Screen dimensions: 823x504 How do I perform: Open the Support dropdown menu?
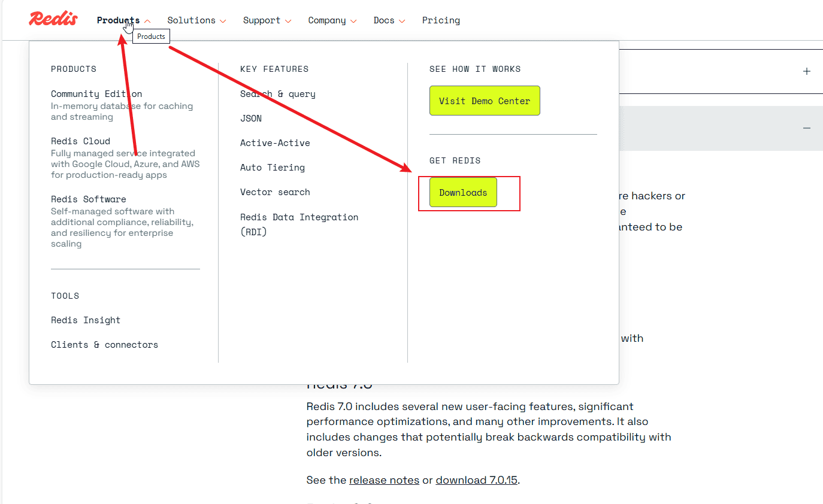267,20
